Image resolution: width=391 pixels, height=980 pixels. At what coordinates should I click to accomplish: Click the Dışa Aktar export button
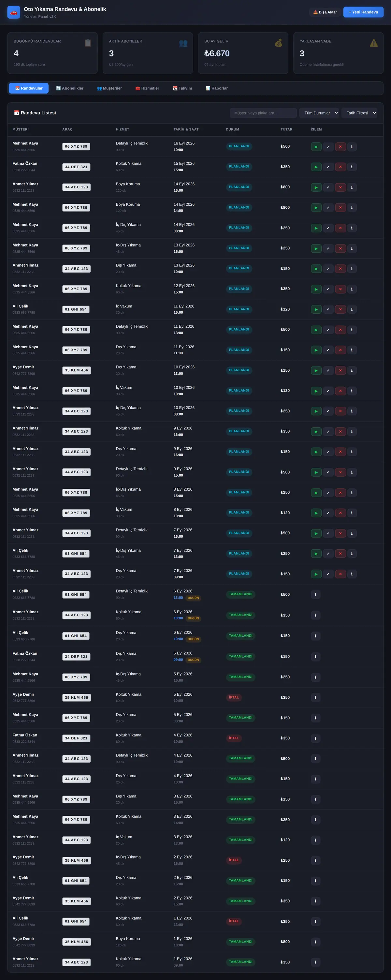click(x=325, y=12)
